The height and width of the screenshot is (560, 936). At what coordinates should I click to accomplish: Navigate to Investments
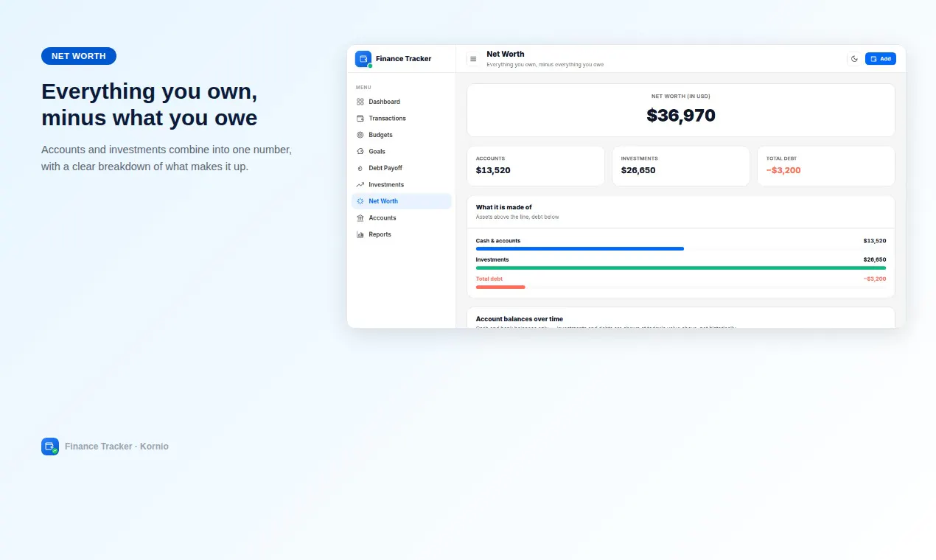tap(402, 184)
